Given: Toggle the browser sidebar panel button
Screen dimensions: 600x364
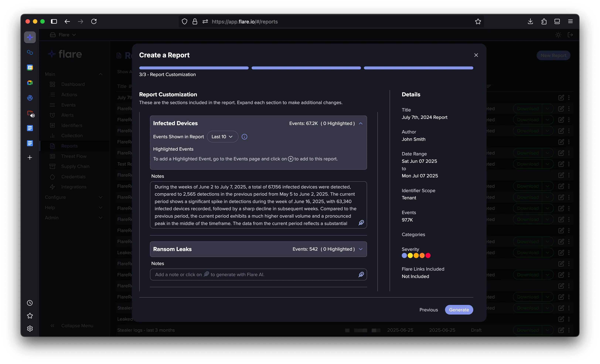Looking at the screenshot, I should [54, 21].
